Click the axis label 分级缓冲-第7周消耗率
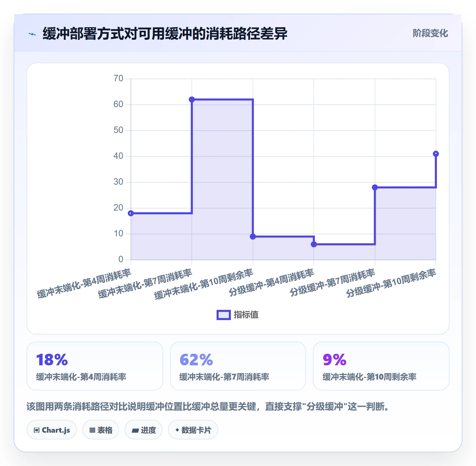Viewport: 476px width, 466px height. (x=332, y=282)
